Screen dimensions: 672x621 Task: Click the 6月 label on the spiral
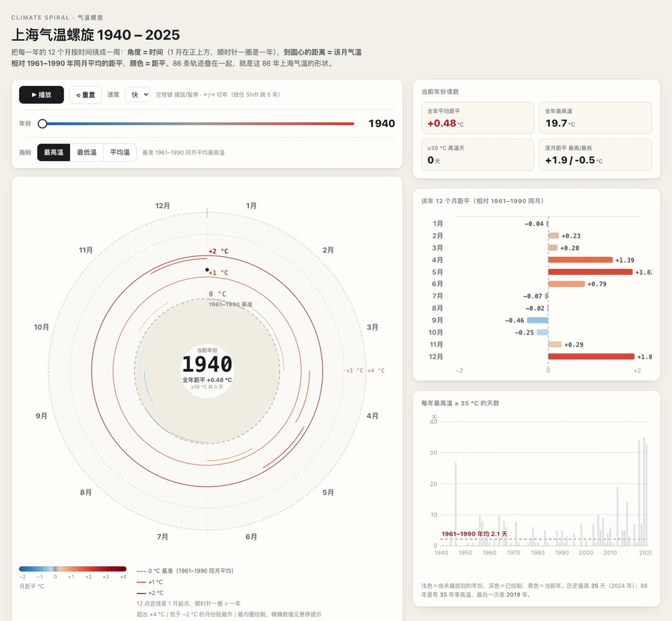[251, 536]
